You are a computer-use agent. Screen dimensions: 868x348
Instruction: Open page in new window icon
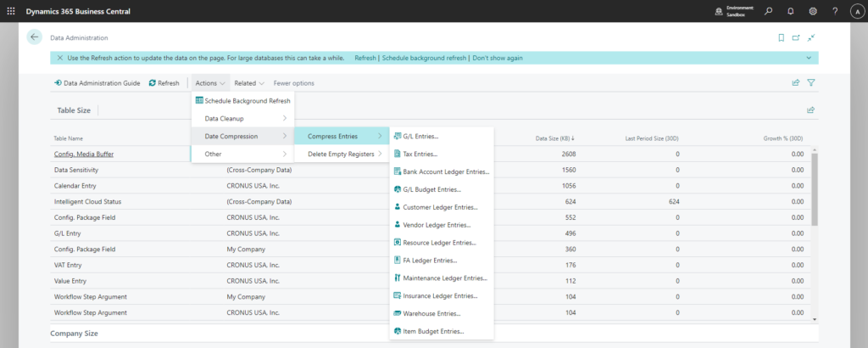(796, 37)
